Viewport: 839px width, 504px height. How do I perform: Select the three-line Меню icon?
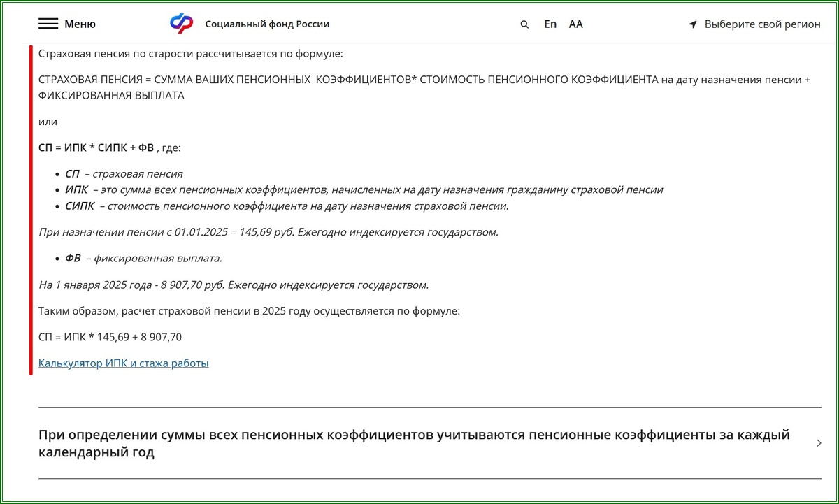pyautogui.click(x=48, y=23)
